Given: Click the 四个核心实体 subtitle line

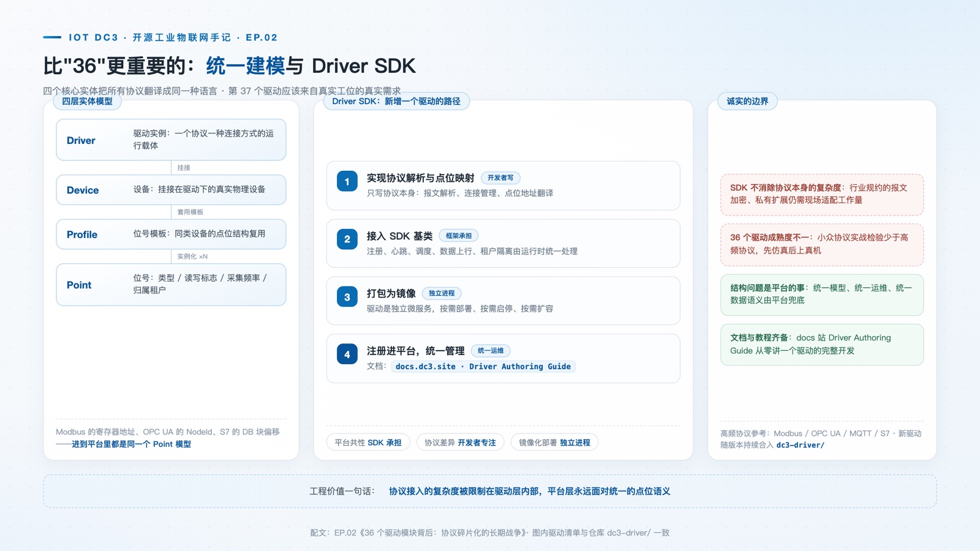Looking at the screenshot, I should 222,91.
